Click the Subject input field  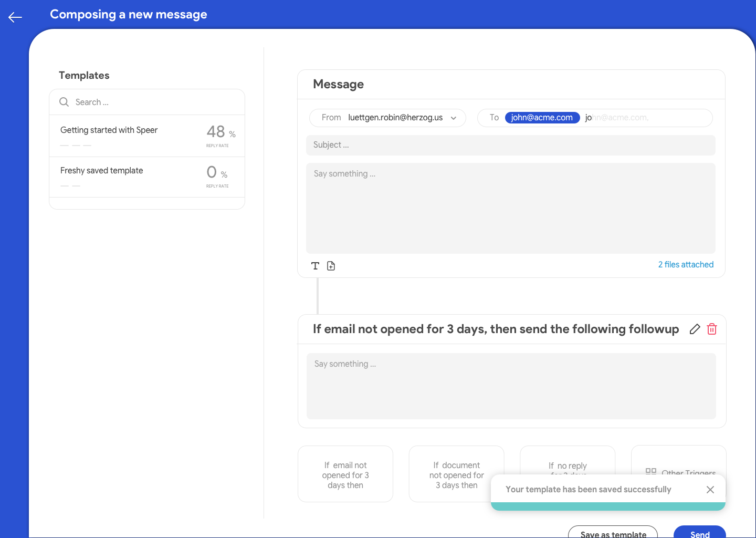pyautogui.click(x=510, y=145)
